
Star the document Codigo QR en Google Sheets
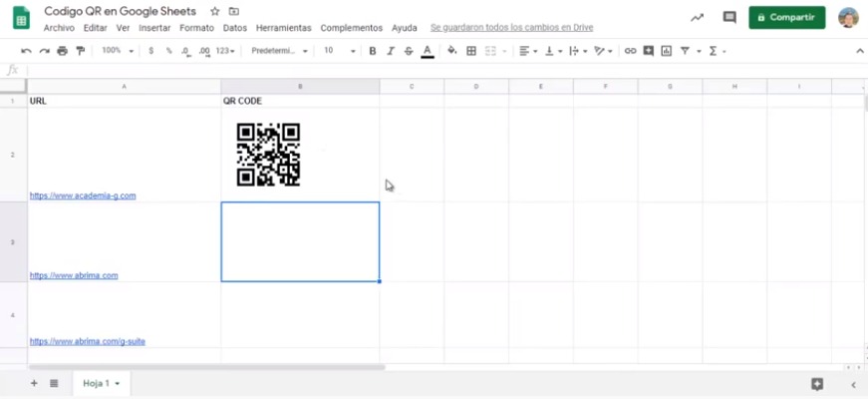pos(215,11)
